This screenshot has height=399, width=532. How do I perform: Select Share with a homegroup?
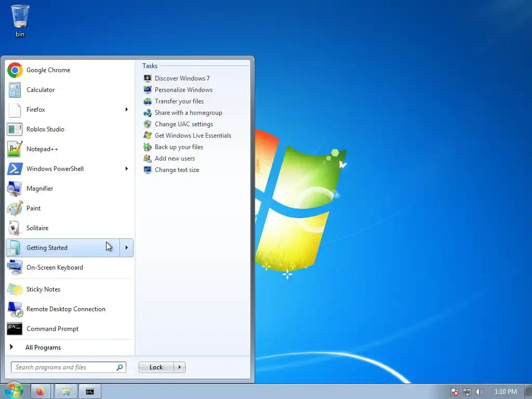188,113
